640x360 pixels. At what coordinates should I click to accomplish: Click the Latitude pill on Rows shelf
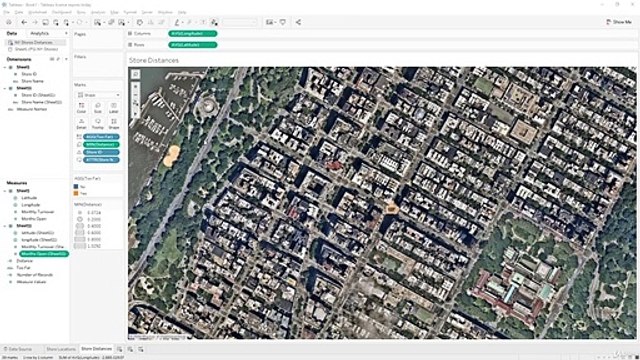pyautogui.click(x=193, y=45)
